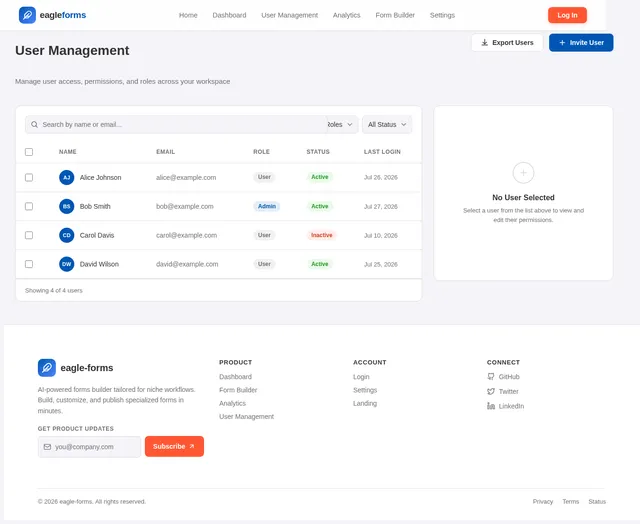
Task: Click the eagle-forms footer logo icon
Action: click(x=47, y=368)
